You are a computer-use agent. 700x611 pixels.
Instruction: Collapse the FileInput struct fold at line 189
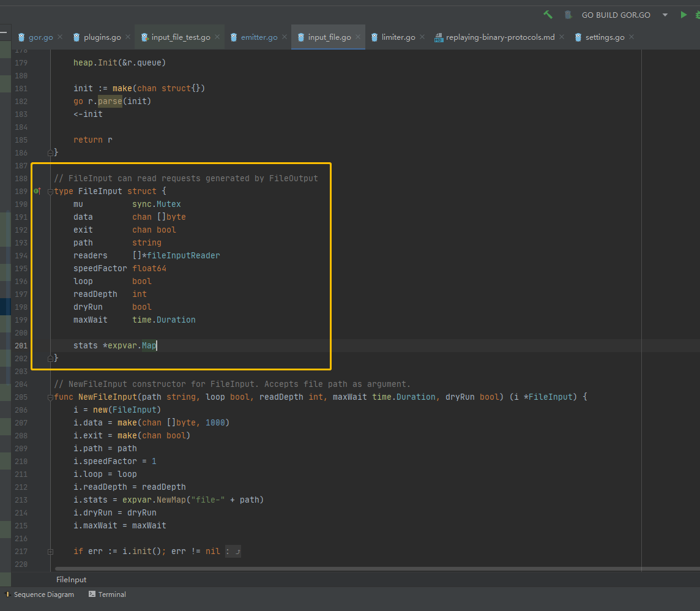[x=50, y=192]
